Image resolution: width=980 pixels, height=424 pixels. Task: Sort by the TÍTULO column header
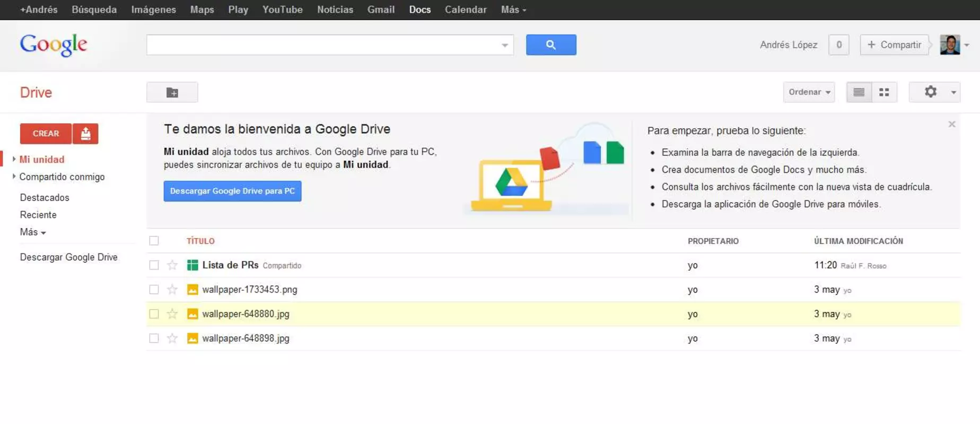click(200, 241)
